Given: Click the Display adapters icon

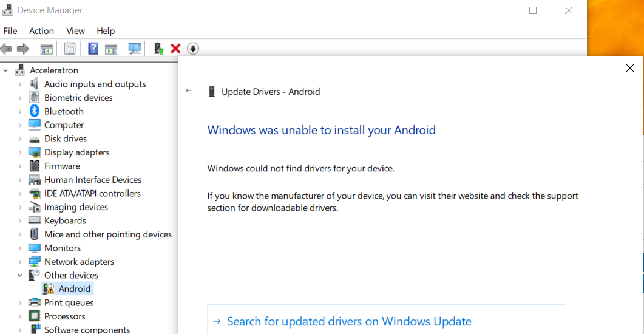Looking at the screenshot, I should click(x=35, y=152).
